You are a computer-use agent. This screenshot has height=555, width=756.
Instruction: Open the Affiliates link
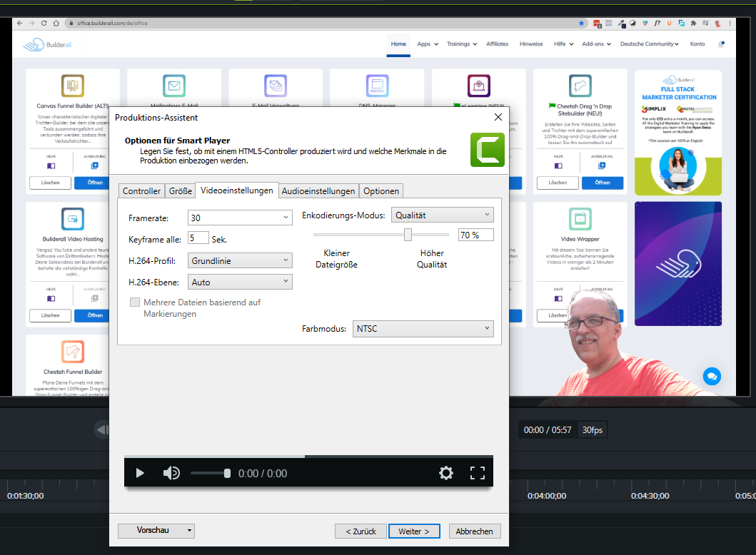(x=497, y=44)
